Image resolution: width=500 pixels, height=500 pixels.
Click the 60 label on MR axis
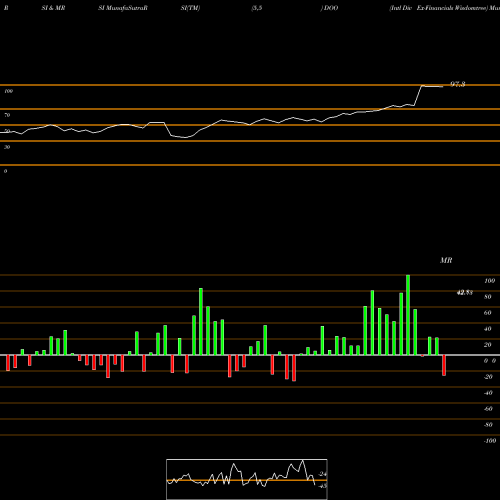[488, 313]
